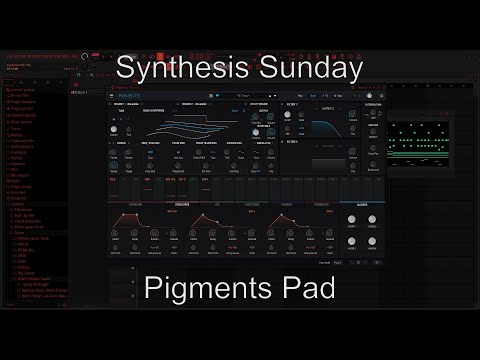
Task: Click the Engine 1 Coarse tune knob
Action: click(x=114, y=129)
